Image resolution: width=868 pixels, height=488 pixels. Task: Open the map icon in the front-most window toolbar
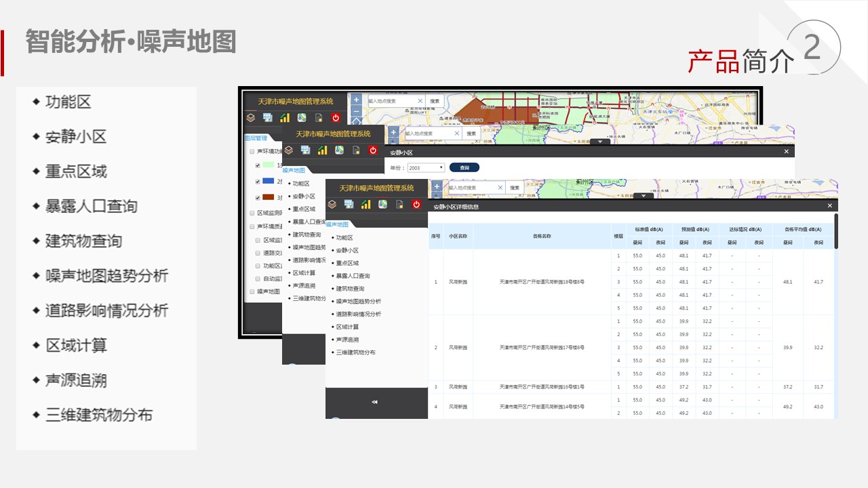pos(382,204)
